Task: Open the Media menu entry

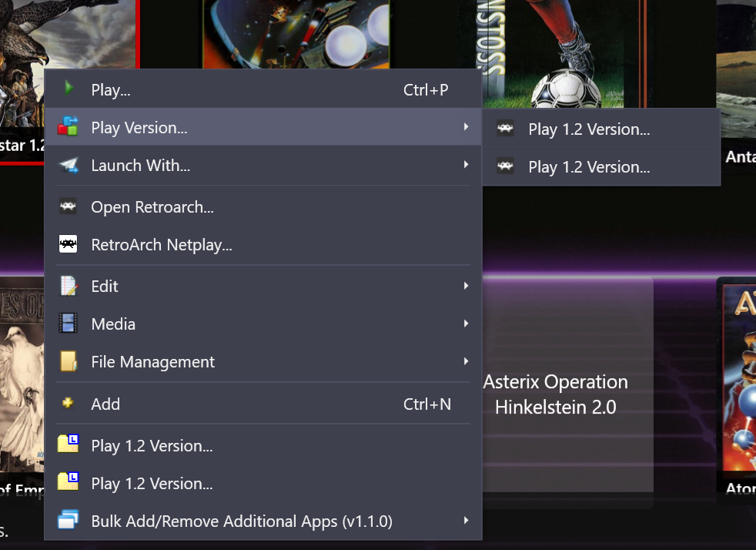Action: [263, 324]
